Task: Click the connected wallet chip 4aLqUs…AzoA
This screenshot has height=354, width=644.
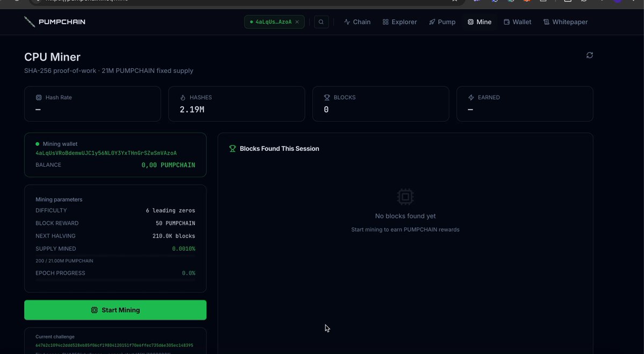Action: pos(274,22)
